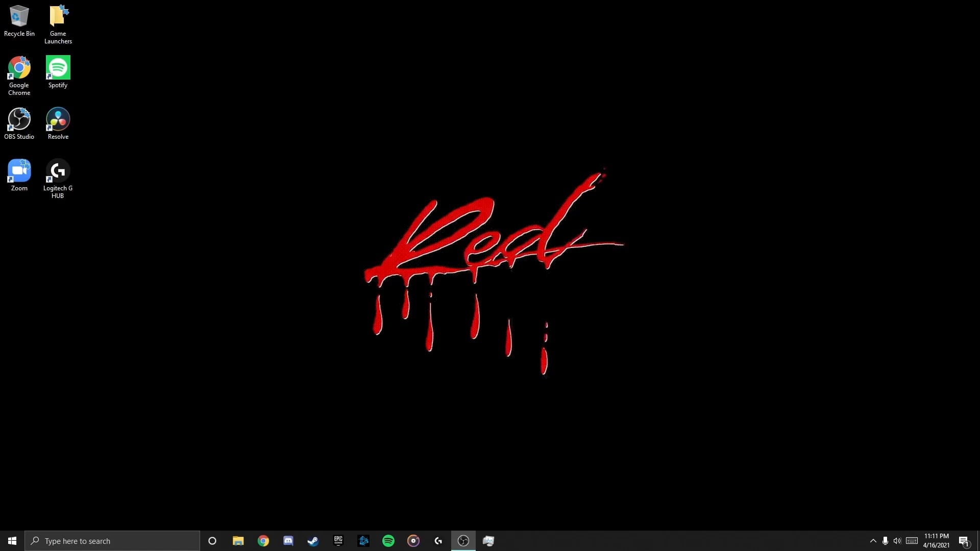Open the Epic Games launcher
The height and width of the screenshot is (551, 980).
click(x=338, y=540)
